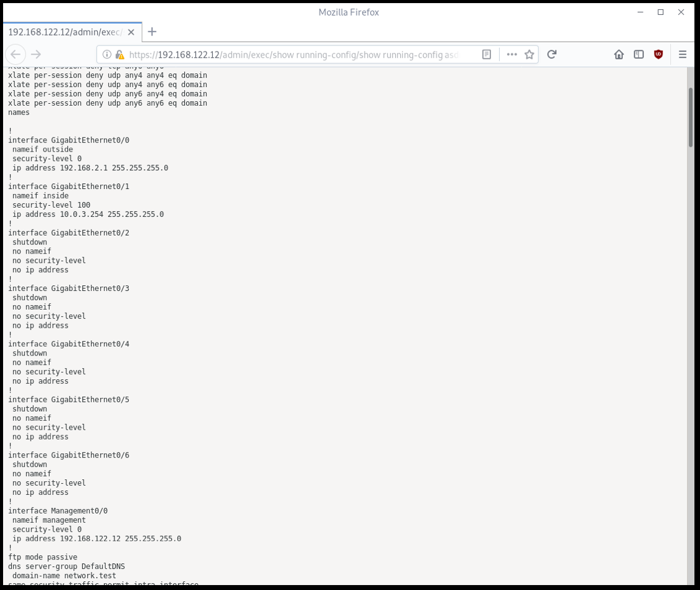Image resolution: width=700 pixels, height=590 pixels.
Task: Open the Page Actions menu (three dots)
Action: (511, 54)
